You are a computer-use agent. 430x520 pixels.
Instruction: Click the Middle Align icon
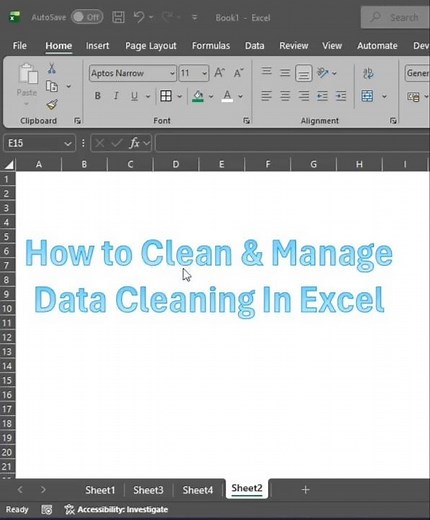click(285, 72)
